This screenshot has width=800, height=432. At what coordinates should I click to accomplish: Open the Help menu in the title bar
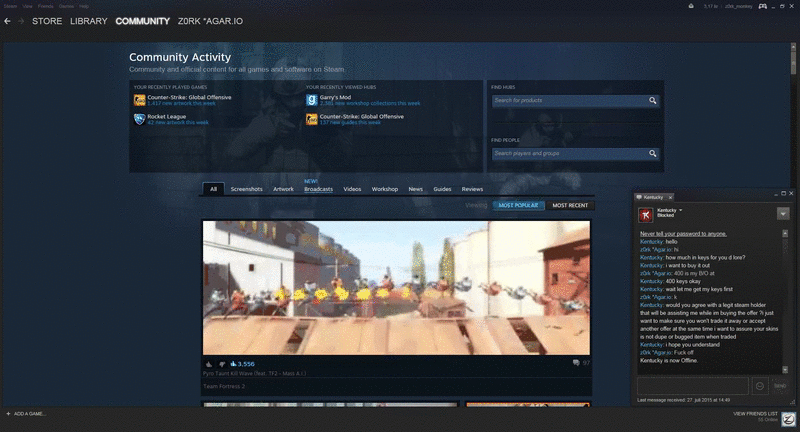pos(84,6)
